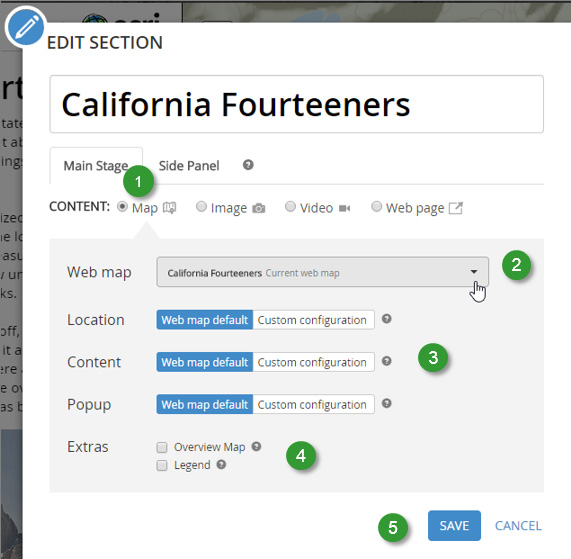The width and height of the screenshot is (571, 559).
Task: Open the Location setting help icon
Action: [386, 319]
